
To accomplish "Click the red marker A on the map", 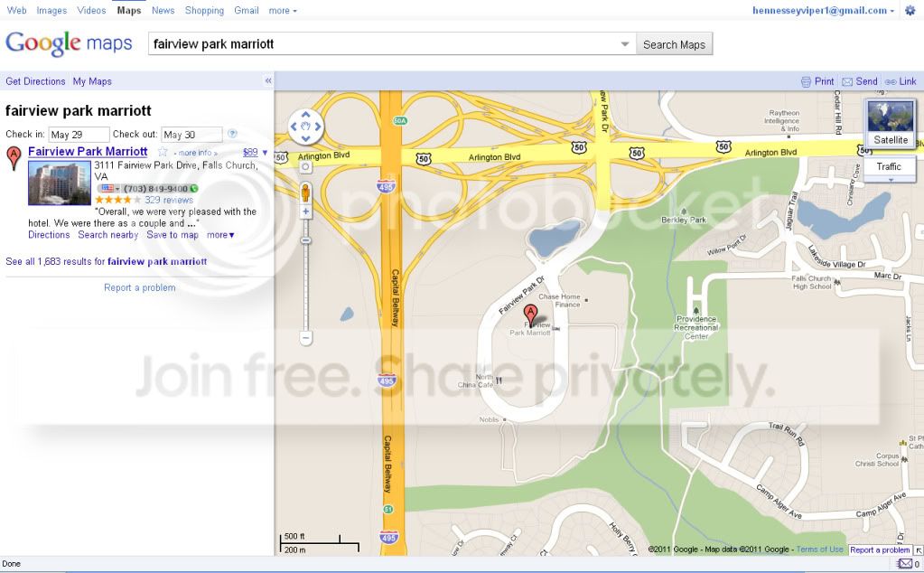I will tap(530, 315).
